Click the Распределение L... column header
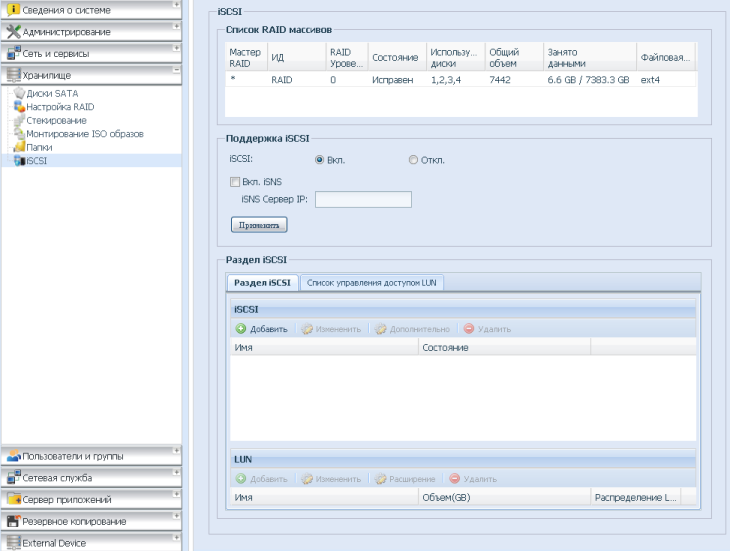This screenshot has width=730, height=551. 635,497
